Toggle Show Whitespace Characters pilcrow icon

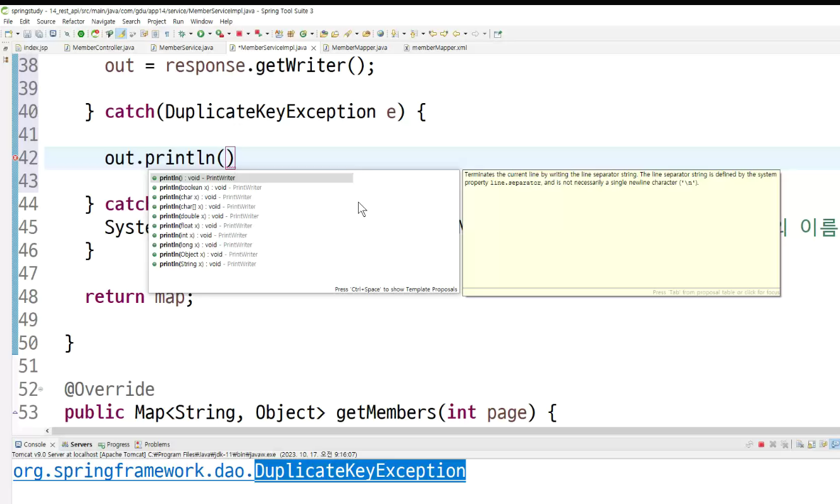pos(167,34)
